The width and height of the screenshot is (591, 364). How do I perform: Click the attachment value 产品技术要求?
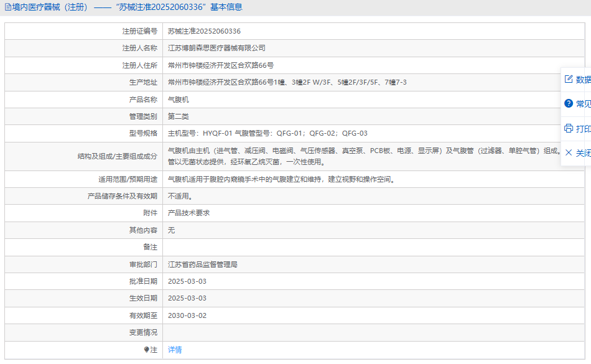pos(188,213)
